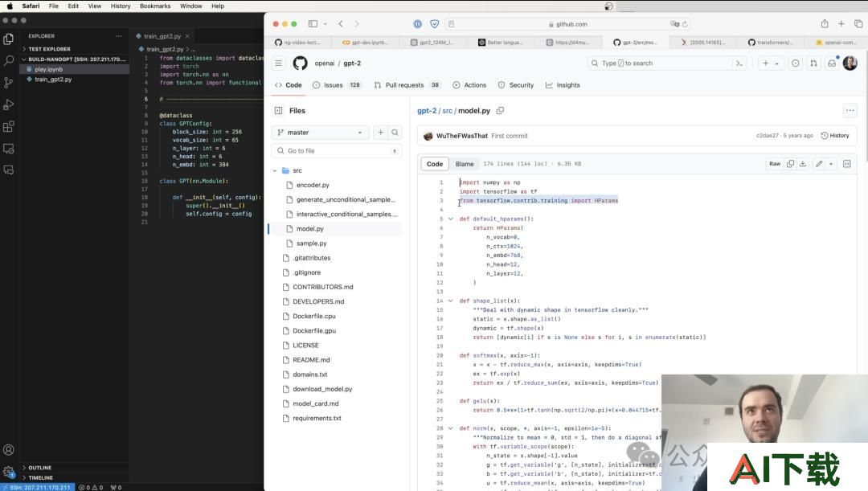
Task: Open GitHub command palette icon
Action: click(x=739, y=63)
